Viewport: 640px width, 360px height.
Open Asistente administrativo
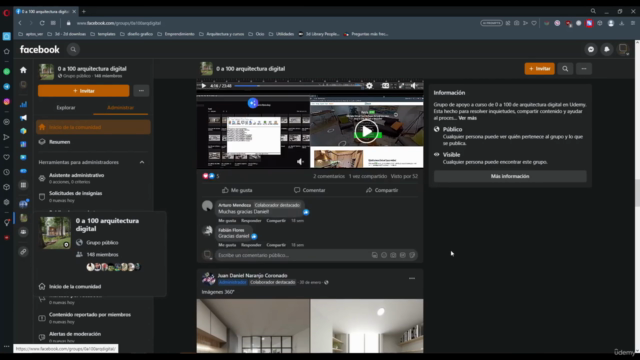point(76,178)
